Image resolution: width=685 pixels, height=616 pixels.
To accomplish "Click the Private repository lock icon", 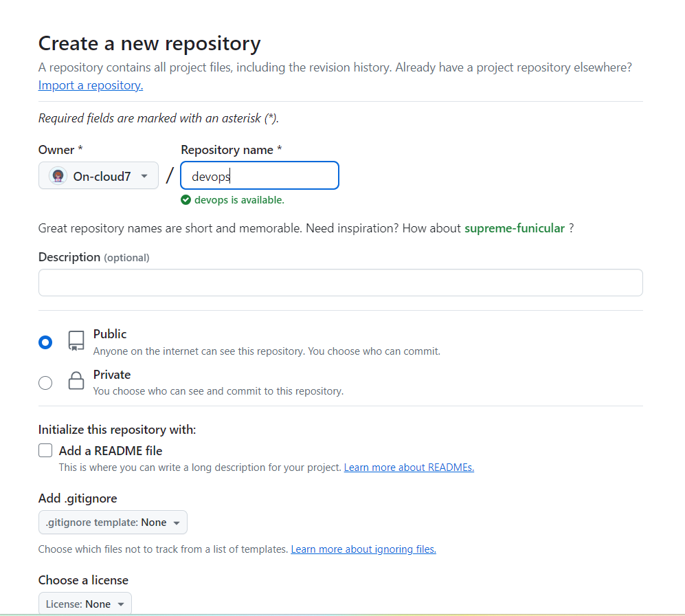I will tap(76, 382).
